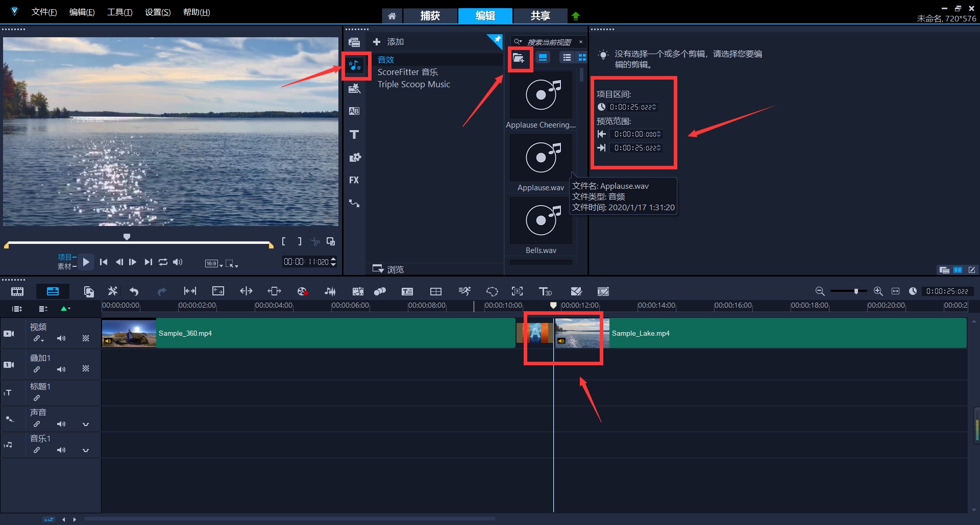Image resolution: width=980 pixels, height=525 pixels.
Task: Open the library search options dropdown
Action: (518, 42)
